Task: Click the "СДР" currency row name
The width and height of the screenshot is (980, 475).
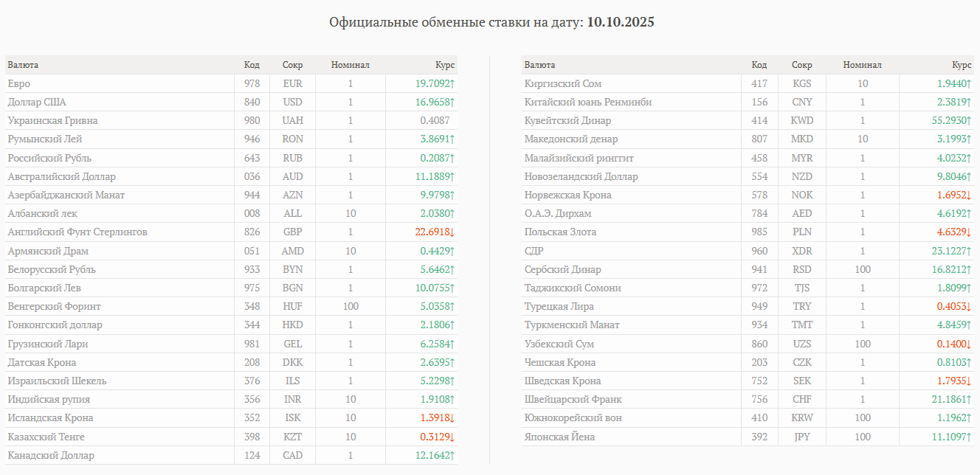Action: point(534,252)
